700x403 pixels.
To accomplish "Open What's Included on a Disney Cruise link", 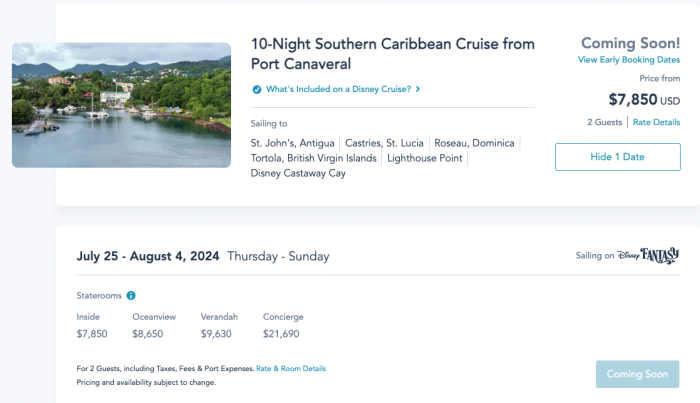I will (338, 89).
